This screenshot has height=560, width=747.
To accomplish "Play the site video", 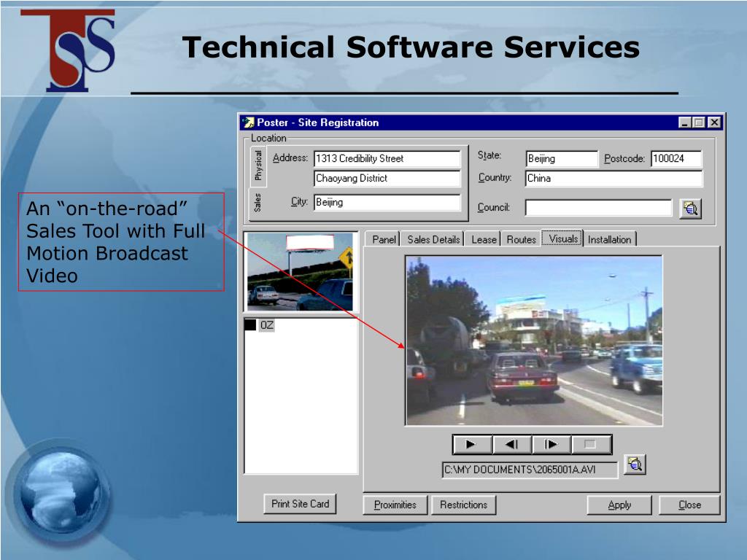I will click(x=472, y=444).
